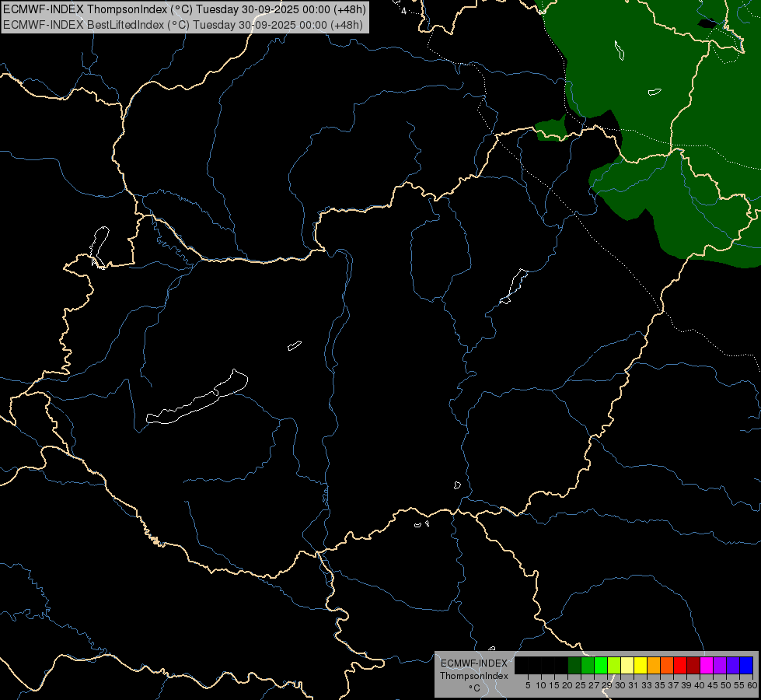
Task: Choose the orange 33–35 legend swatch
Action: point(654,665)
